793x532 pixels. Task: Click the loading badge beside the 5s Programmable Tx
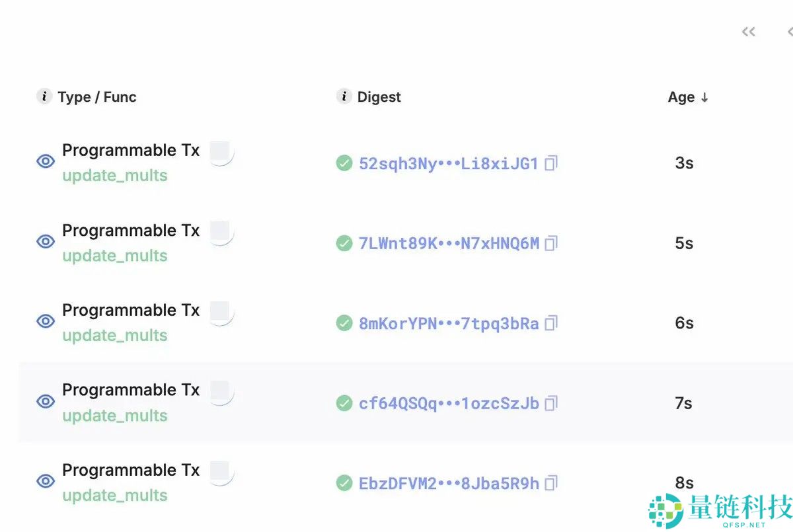[x=220, y=233]
